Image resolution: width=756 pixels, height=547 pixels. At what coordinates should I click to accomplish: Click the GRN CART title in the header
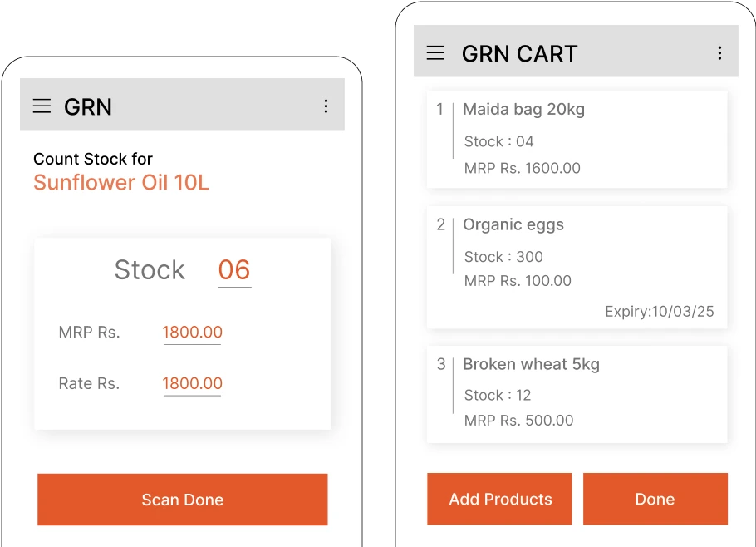518,53
